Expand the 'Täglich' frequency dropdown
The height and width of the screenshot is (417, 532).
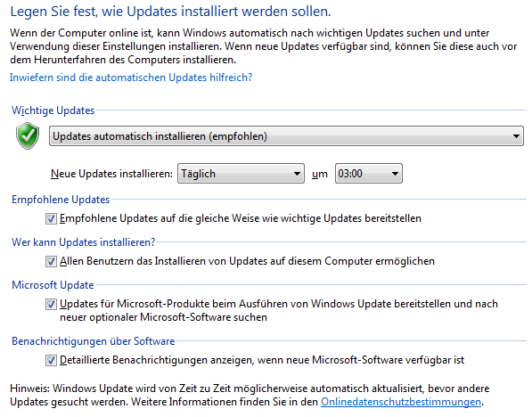click(x=241, y=174)
